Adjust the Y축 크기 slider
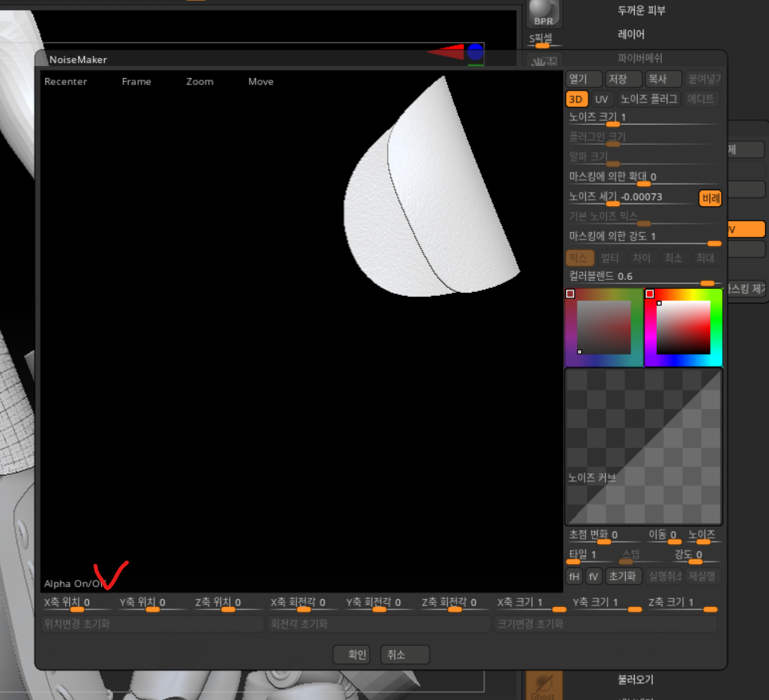Screen dimensions: 769x700 pyautogui.click(x=606, y=605)
